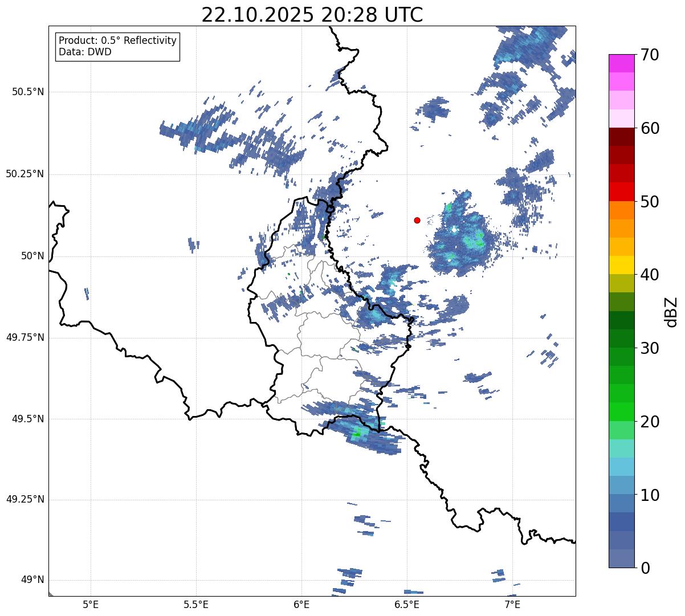Click the 5.5°E longitude label
Image resolution: width=685 pixels, height=616 pixels.
click(x=196, y=605)
